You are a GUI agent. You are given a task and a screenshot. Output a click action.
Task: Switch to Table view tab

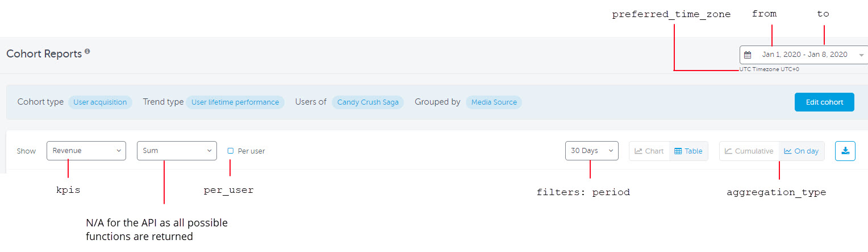tap(688, 151)
